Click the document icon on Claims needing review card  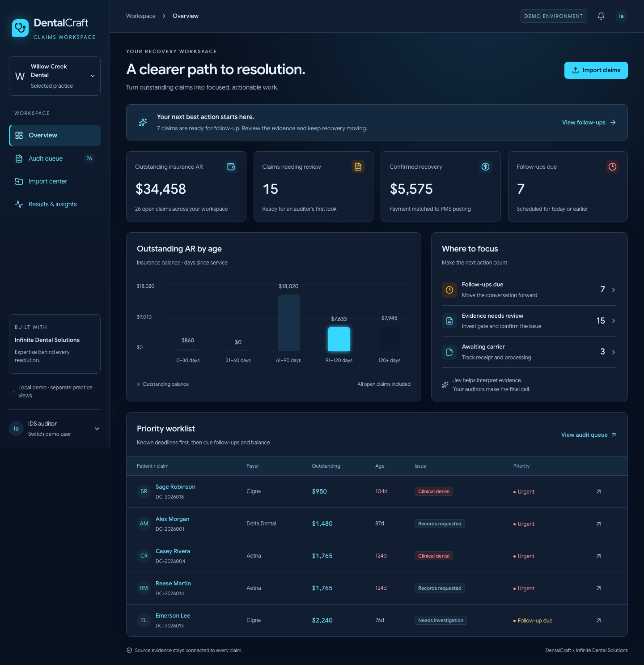pyautogui.click(x=358, y=166)
